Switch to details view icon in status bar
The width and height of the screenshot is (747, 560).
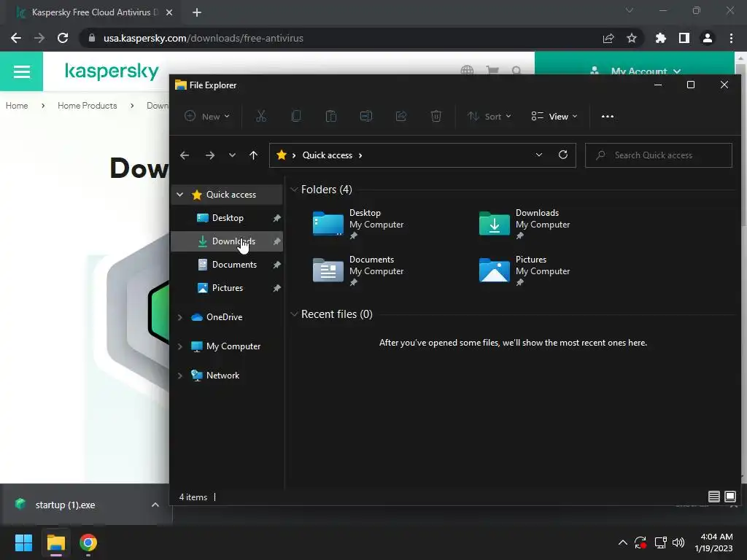(x=713, y=497)
